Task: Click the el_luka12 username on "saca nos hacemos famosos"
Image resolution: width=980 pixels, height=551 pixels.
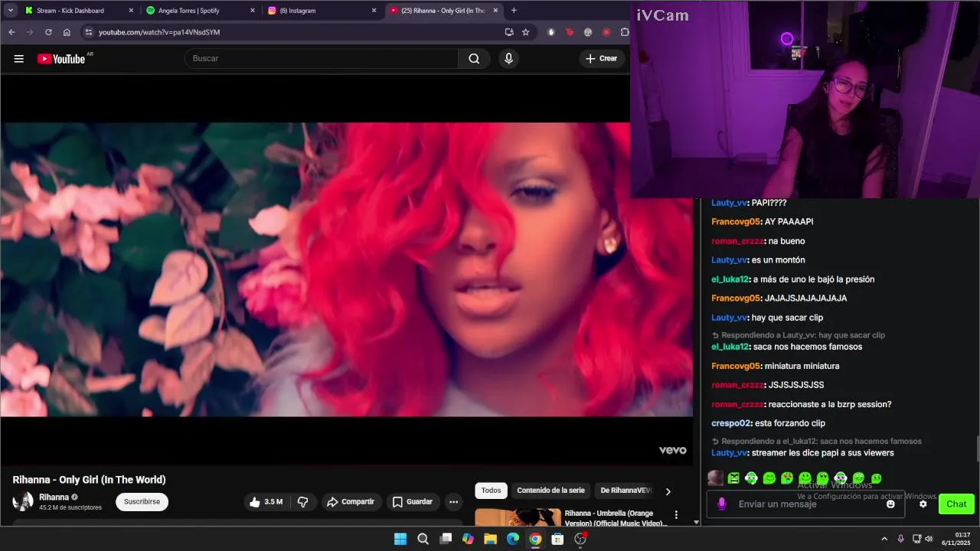Action: pyautogui.click(x=730, y=347)
